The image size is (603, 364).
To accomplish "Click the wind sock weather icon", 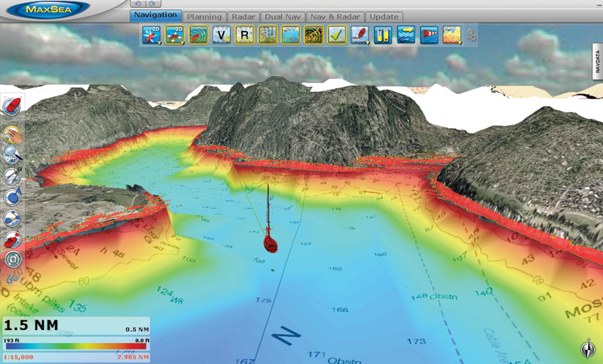I will [x=429, y=35].
